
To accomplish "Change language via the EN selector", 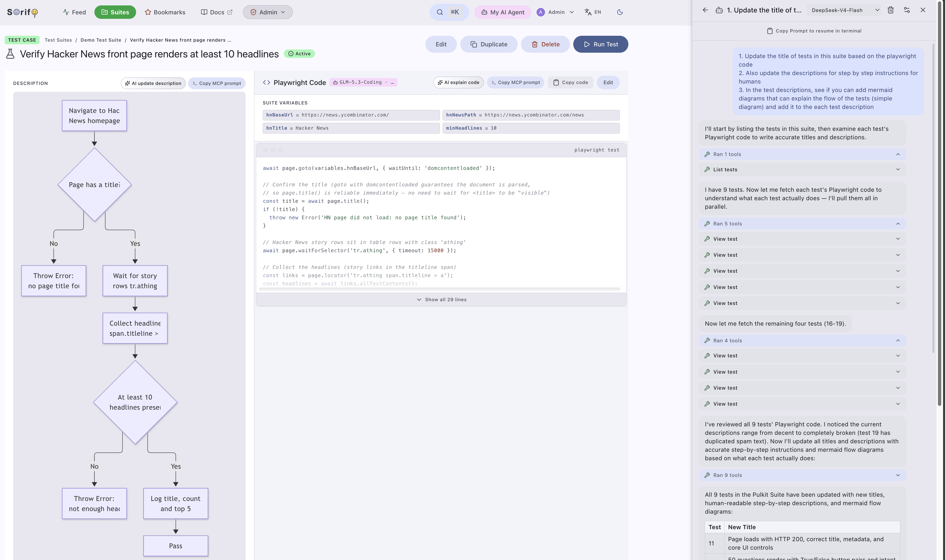I will 593,12.
